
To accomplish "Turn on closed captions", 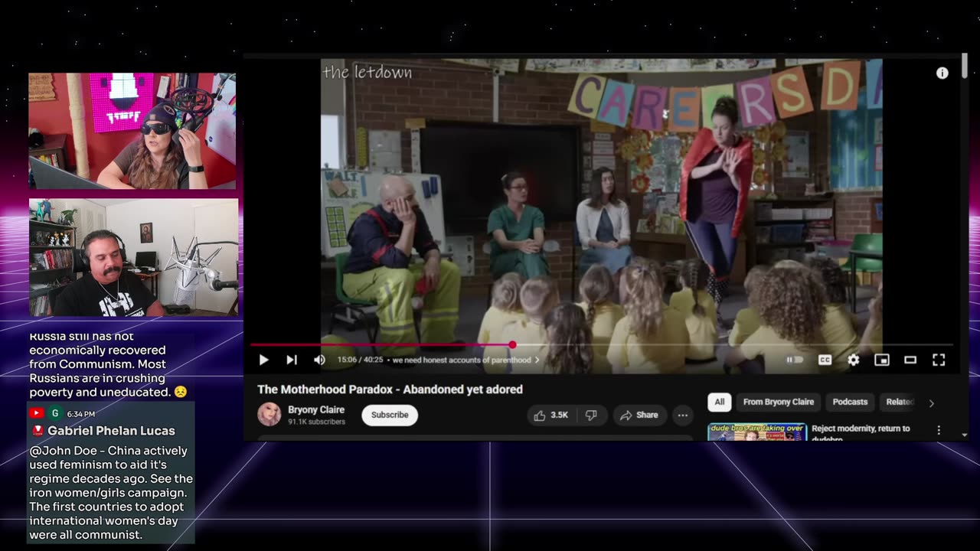I will (825, 360).
